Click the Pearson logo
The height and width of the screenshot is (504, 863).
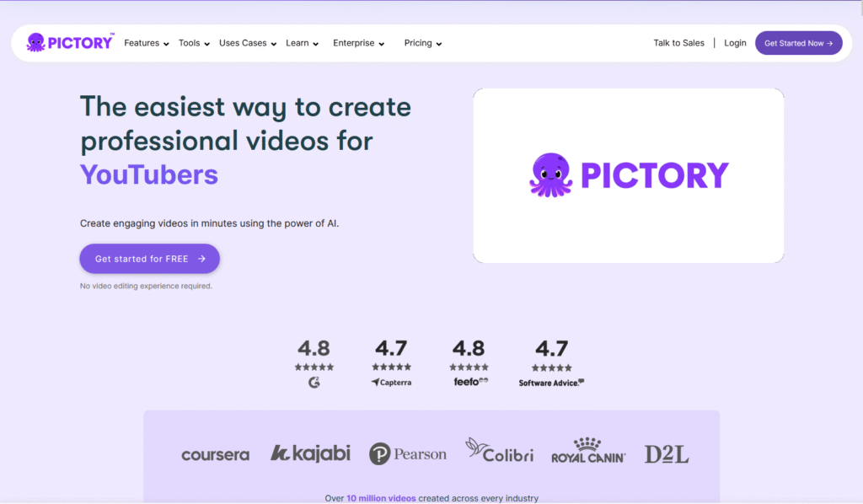[408, 453]
